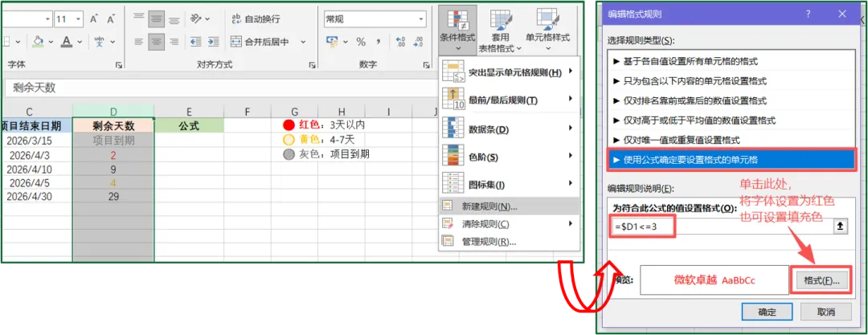Open 数字 group dialog launcher
Screen dimensions: 868x335
click(x=428, y=65)
